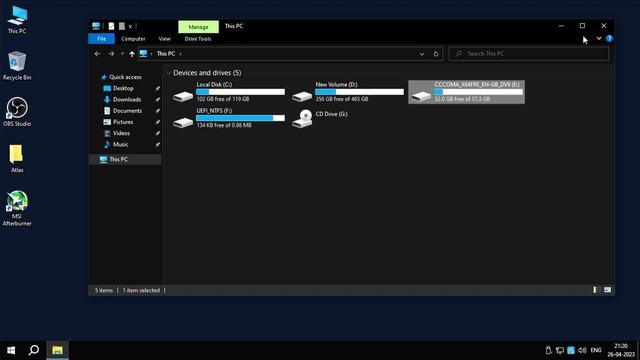This screenshot has height=360, width=640.
Task: Open Help with the blue question icon
Action: (609, 38)
